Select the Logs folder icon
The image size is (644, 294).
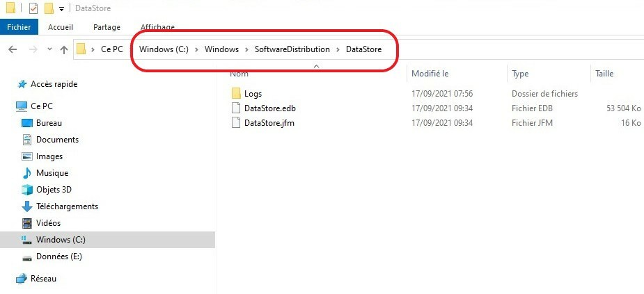[x=236, y=94]
